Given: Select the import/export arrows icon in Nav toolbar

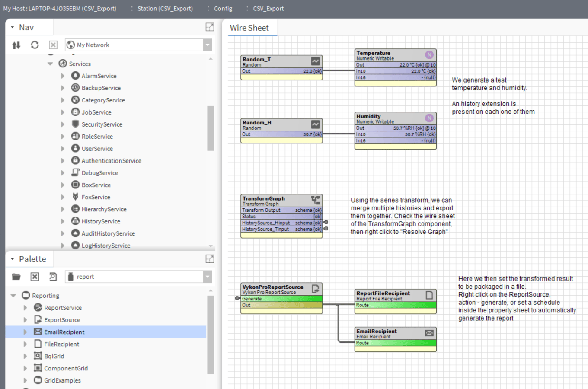Looking at the screenshot, I should click(16, 45).
